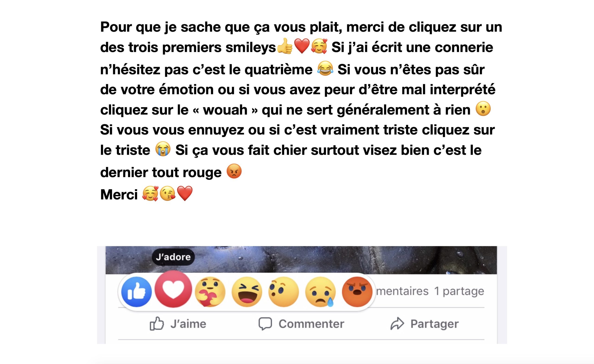Pick the red Angry reaction
Viewport: 594px width, 364px height.
[357, 292]
